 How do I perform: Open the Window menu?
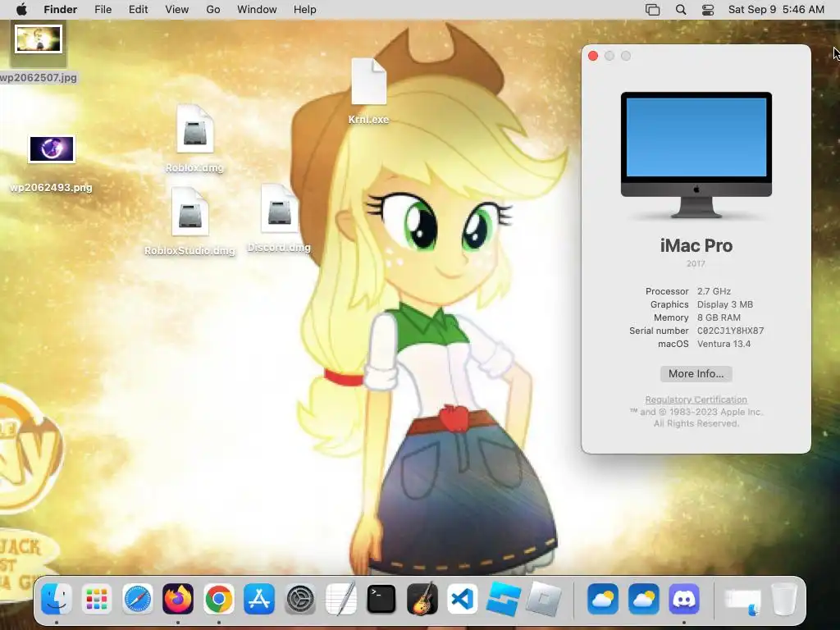(257, 10)
